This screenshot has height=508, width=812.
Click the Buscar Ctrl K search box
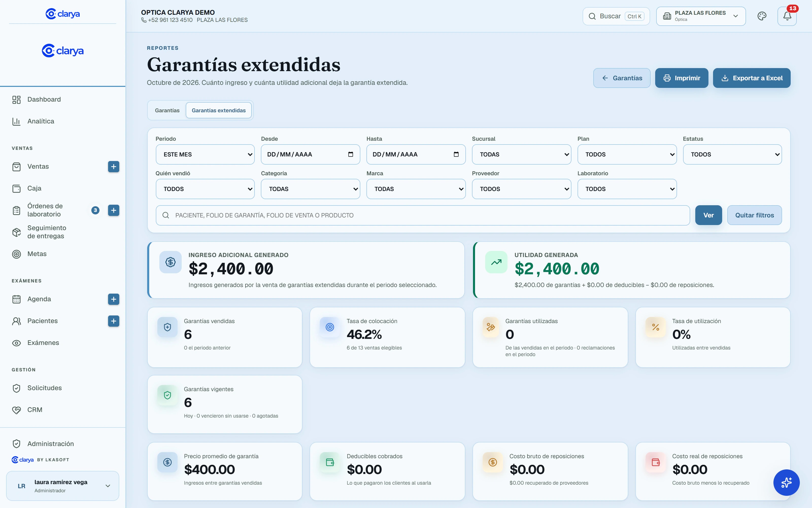point(616,16)
